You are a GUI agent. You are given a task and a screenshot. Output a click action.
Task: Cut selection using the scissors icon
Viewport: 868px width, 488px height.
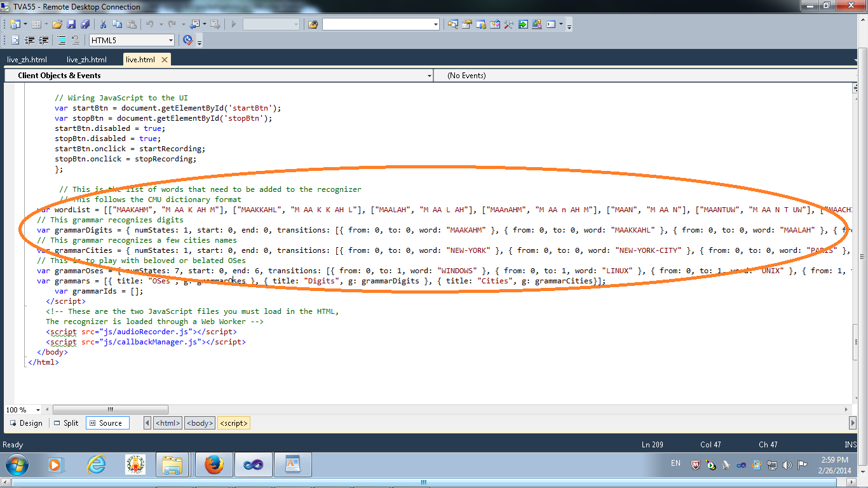(x=103, y=24)
